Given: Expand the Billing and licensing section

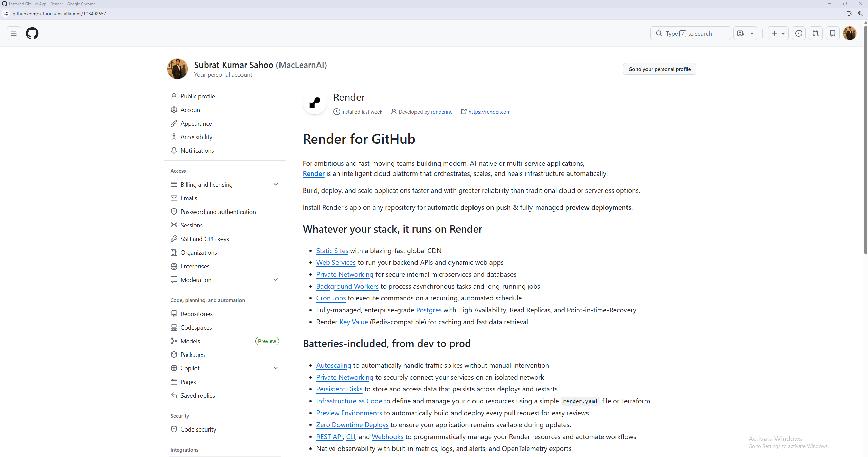Looking at the screenshot, I should (276, 184).
